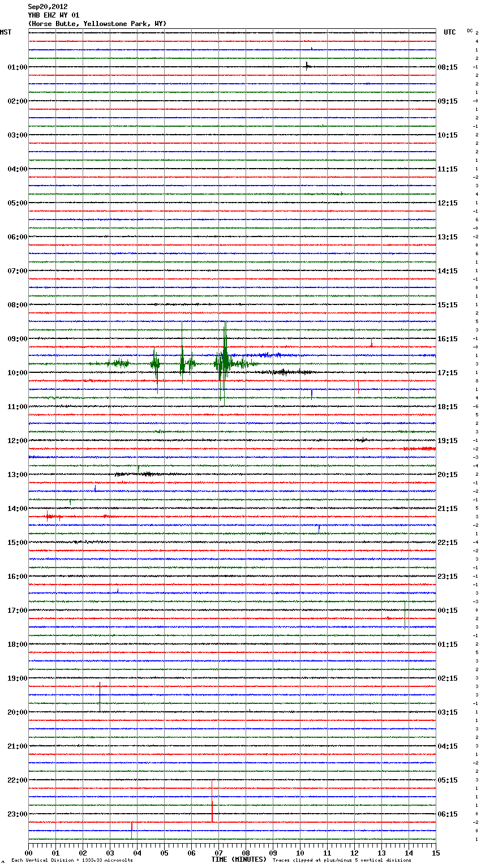Click the 06:00 MST time label
Image resolution: width=481 pixels, height=868 pixels.
[x=18, y=237]
